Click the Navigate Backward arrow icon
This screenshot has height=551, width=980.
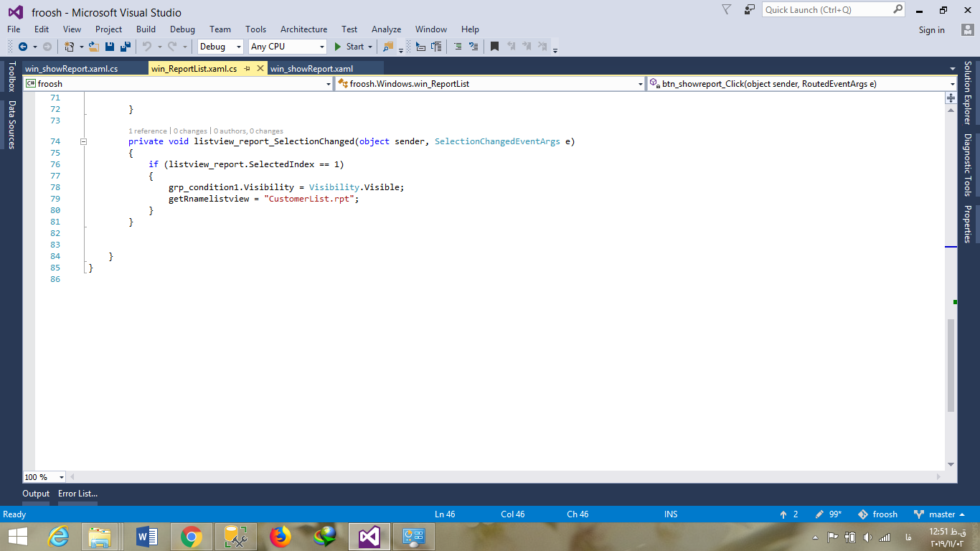click(x=23, y=47)
